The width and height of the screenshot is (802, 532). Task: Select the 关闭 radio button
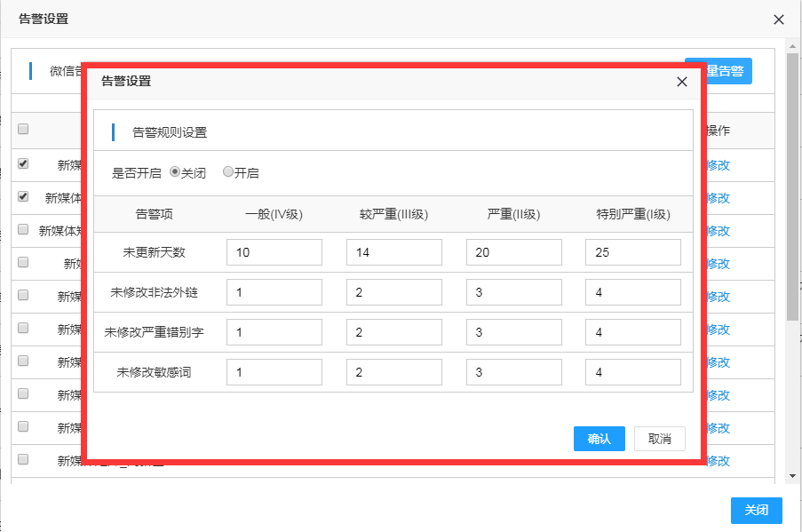click(174, 173)
